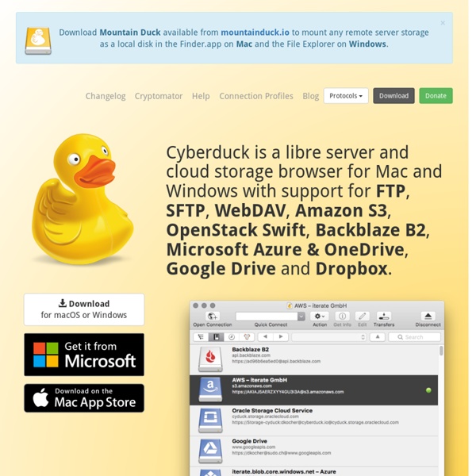Click the Mountain Duck drive icon

click(x=38, y=40)
